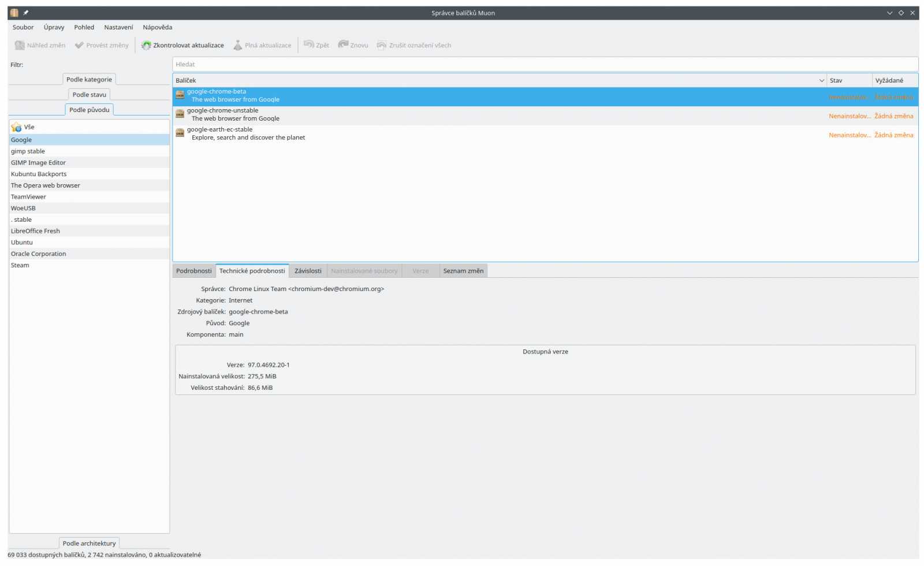Expand the Podle kategorie filter section
924x566 pixels.
(x=89, y=80)
